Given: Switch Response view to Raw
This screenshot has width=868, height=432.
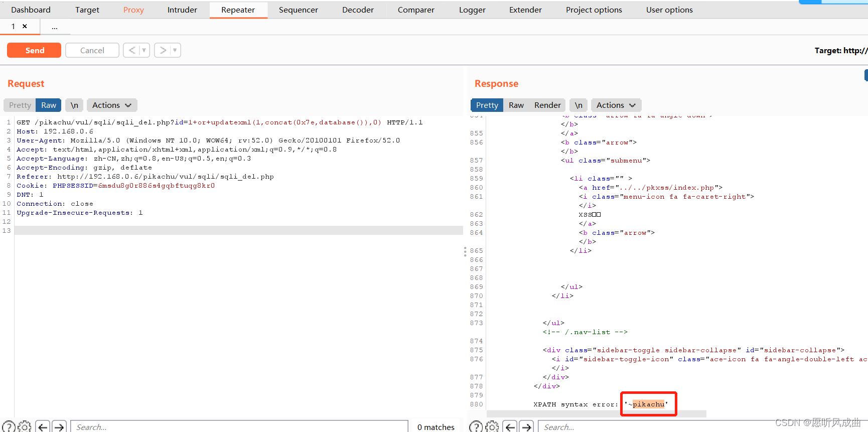Looking at the screenshot, I should coord(516,105).
